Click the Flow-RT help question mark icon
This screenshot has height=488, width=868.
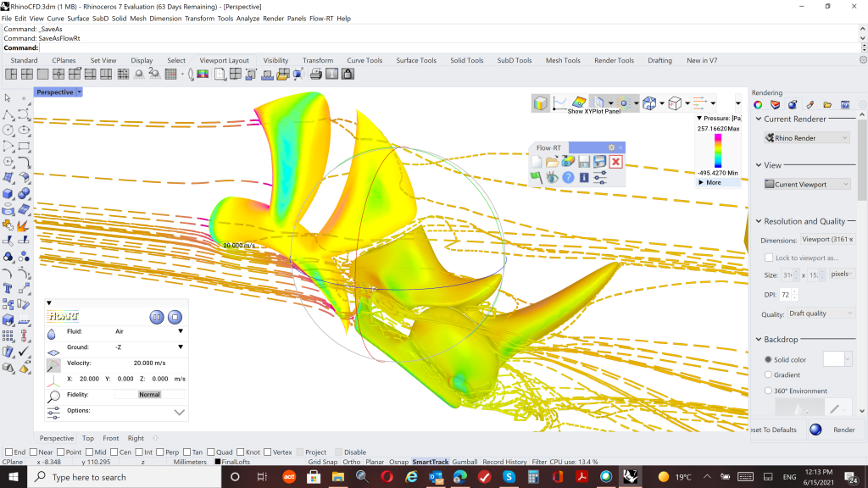tap(569, 177)
